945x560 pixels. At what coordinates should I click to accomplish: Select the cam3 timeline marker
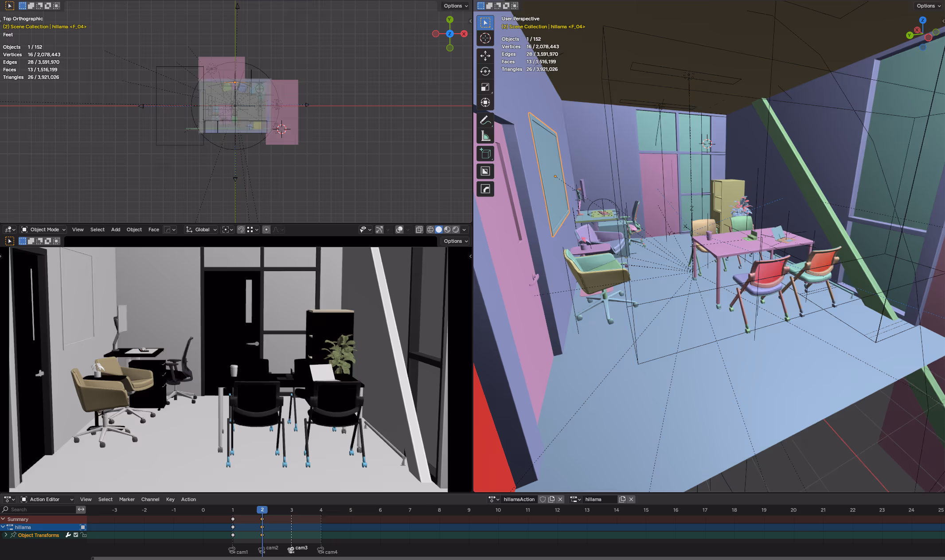(x=291, y=549)
